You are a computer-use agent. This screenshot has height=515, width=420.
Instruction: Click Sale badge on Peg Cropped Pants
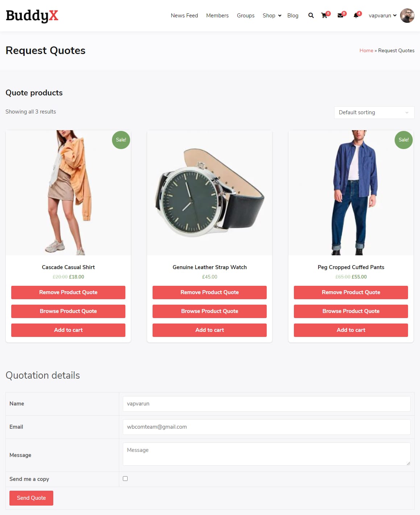[404, 140]
